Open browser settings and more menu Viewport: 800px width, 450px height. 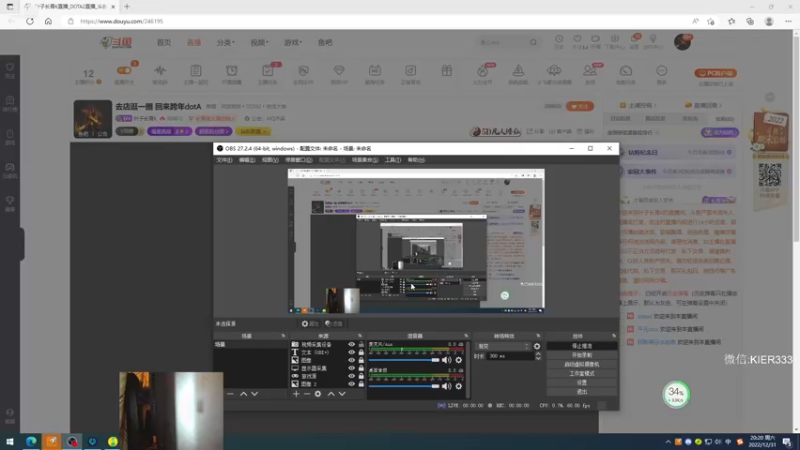(789, 21)
